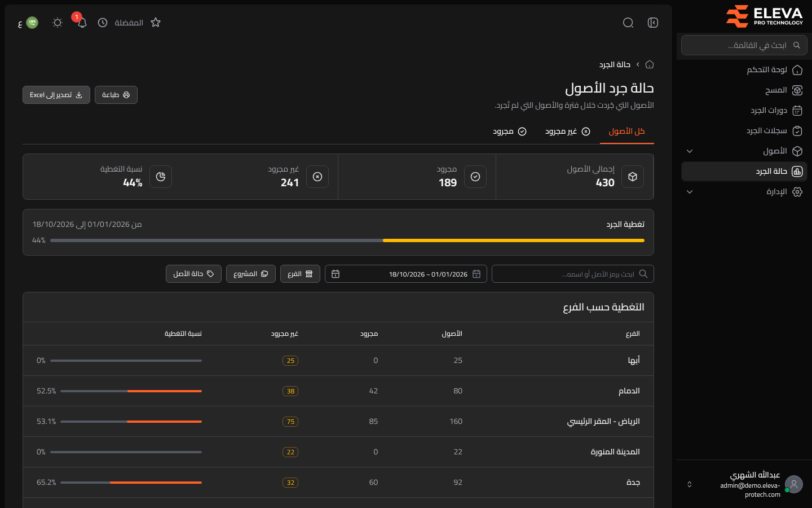Open المسح scan page in the sidebar
Image resolution: width=812 pixels, height=508 pixels.
tap(744, 90)
